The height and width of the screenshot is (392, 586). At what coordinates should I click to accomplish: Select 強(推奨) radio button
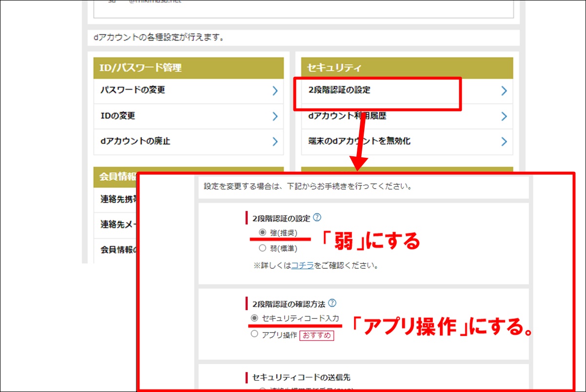click(263, 233)
